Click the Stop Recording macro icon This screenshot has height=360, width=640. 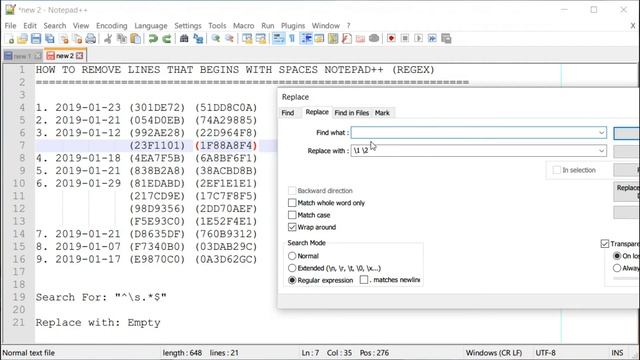point(405,39)
